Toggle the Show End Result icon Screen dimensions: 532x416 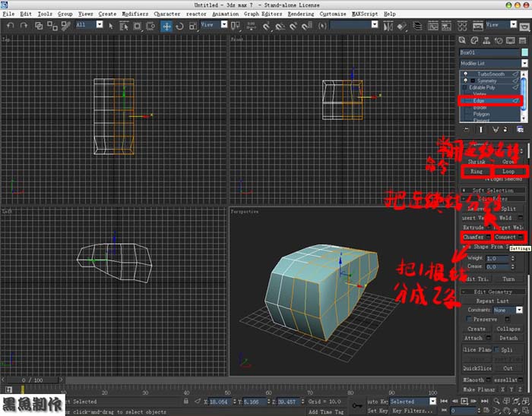click(x=481, y=129)
